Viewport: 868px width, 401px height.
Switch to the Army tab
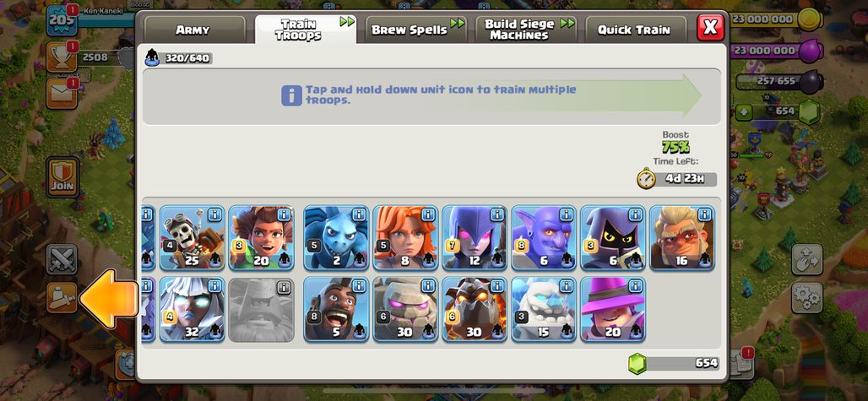point(193,30)
